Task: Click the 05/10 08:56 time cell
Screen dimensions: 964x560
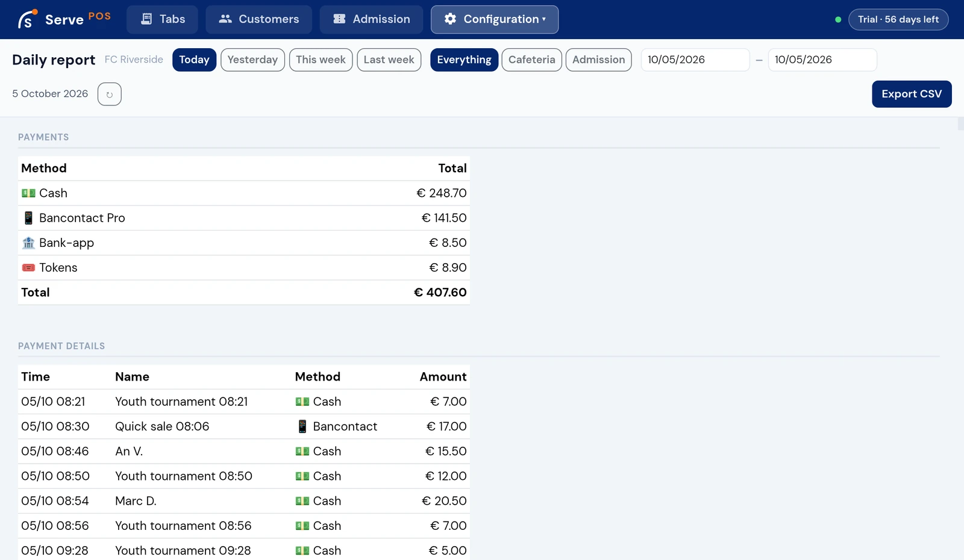Action: click(x=55, y=526)
